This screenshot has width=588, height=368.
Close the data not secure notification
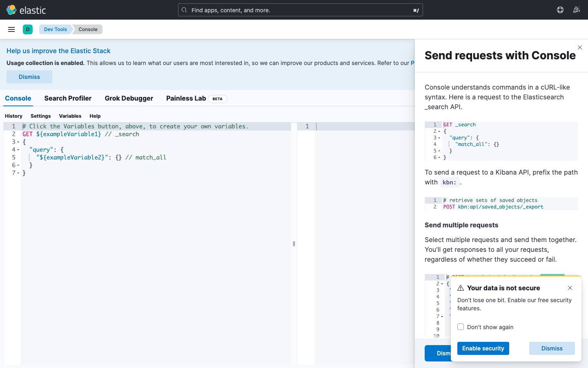570,288
